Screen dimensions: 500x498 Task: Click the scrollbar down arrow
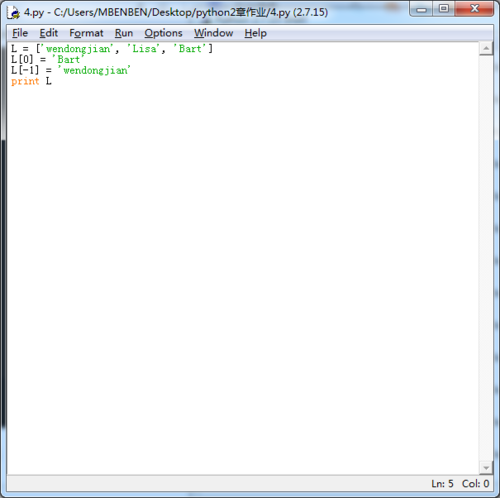486,468
